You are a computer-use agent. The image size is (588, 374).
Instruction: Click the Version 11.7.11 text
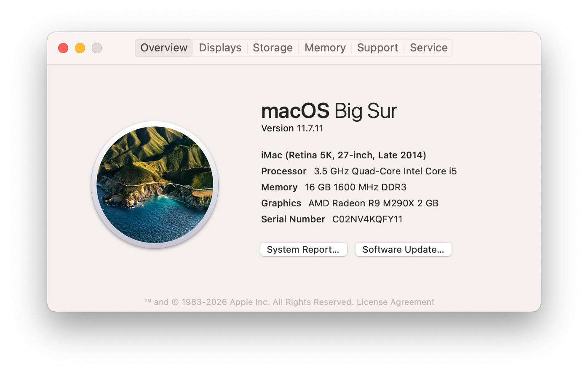(292, 128)
